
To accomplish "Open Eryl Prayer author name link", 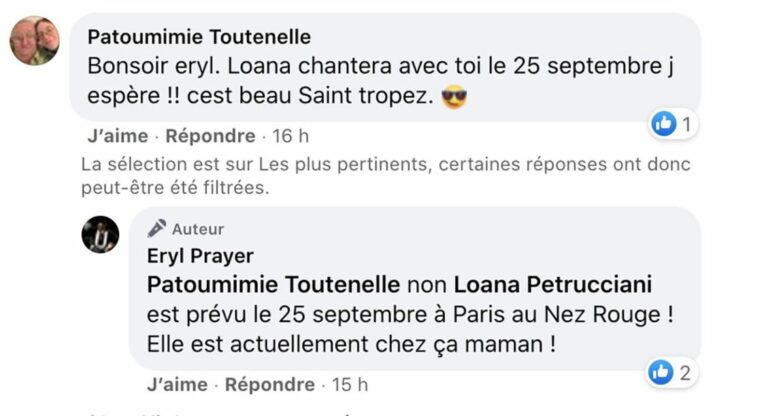I will coord(200,256).
